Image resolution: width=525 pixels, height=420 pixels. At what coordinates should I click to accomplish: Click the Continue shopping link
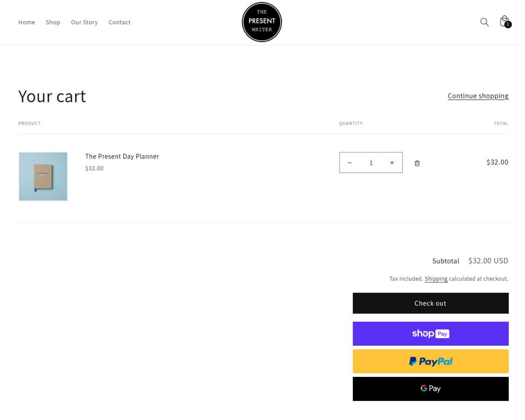pos(478,96)
